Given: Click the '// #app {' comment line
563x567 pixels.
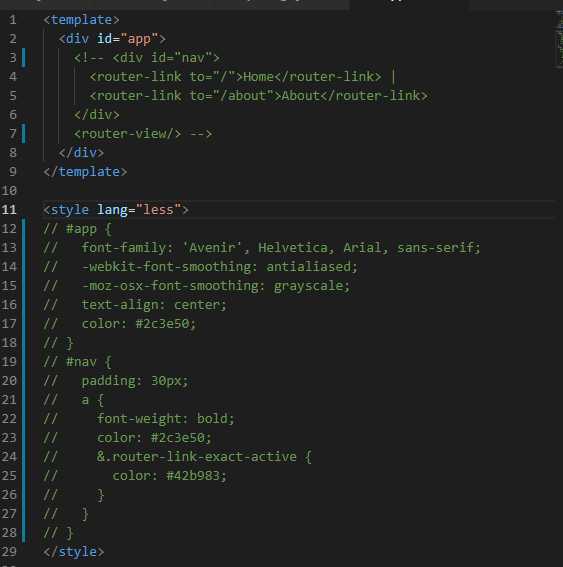Looking at the screenshot, I should click(78, 229).
